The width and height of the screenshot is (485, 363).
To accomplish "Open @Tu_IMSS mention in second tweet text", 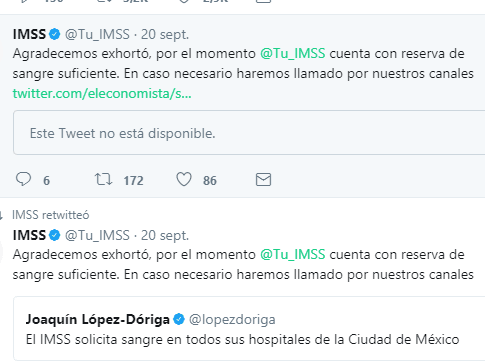I will (x=292, y=255).
